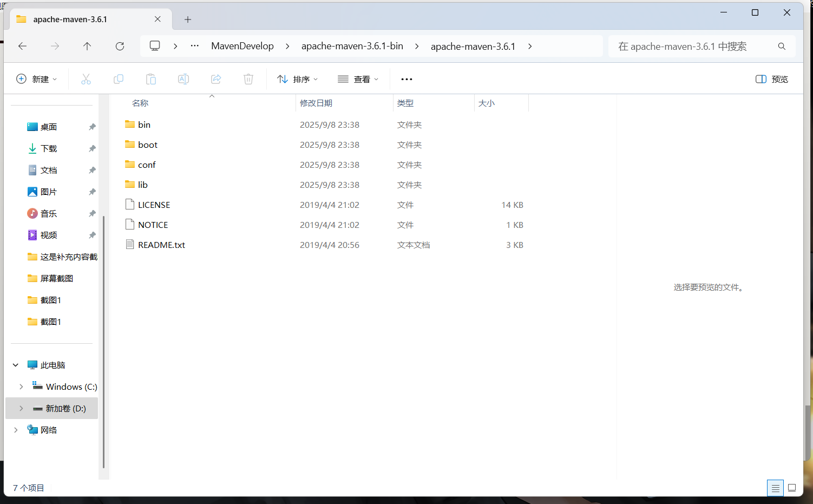Click the Paste clipboard icon

click(x=151, y=79)
